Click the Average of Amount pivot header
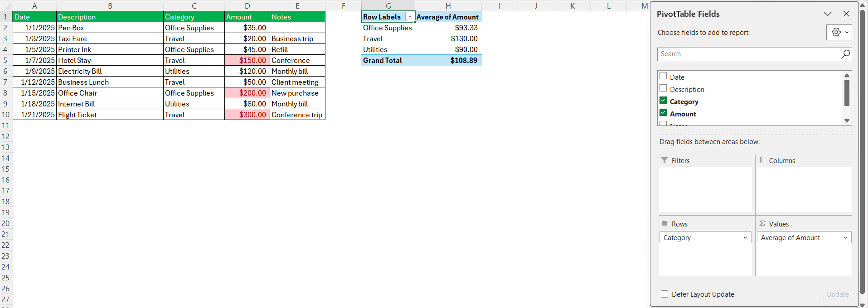This screenshot has width=868, height=308. (448, 17)
